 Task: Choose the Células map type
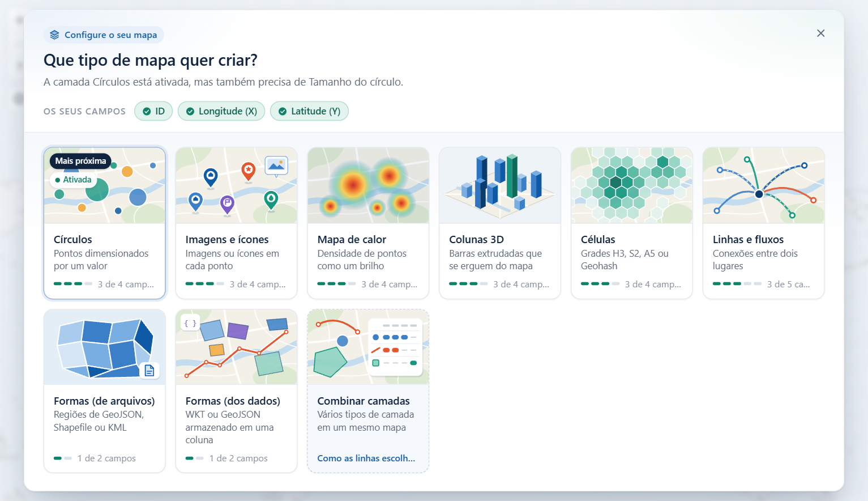tap(632, 223)
